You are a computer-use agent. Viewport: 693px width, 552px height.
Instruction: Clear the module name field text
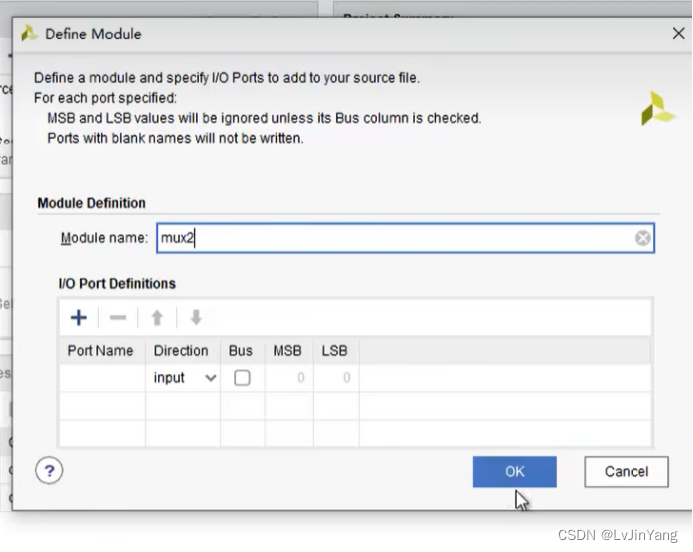[643, 238]
